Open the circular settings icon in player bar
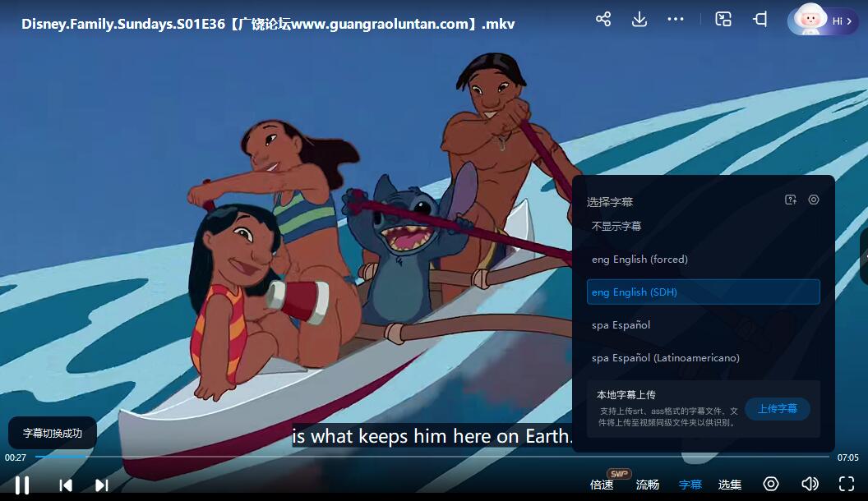868x501 pixels. click(x=770, y=484)
